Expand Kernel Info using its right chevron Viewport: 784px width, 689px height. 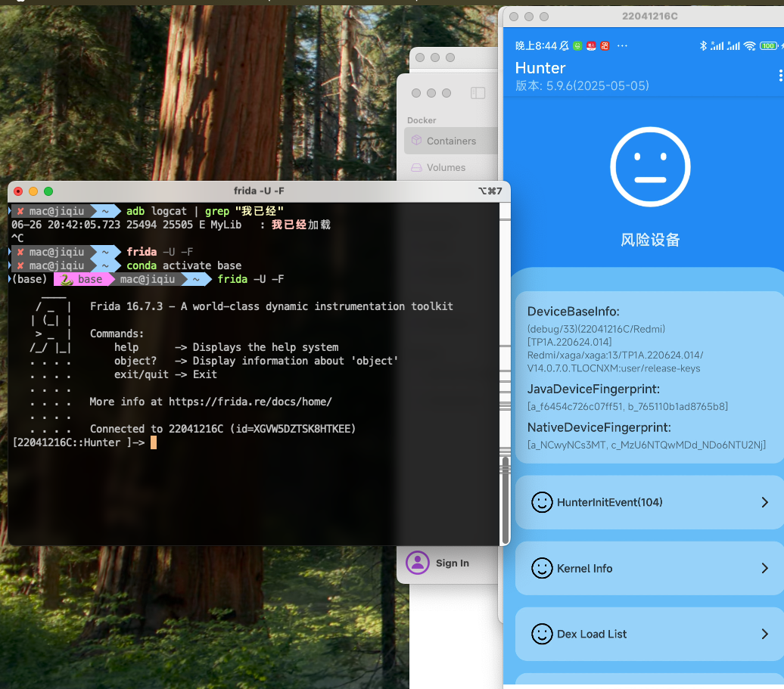pos(764,568)
